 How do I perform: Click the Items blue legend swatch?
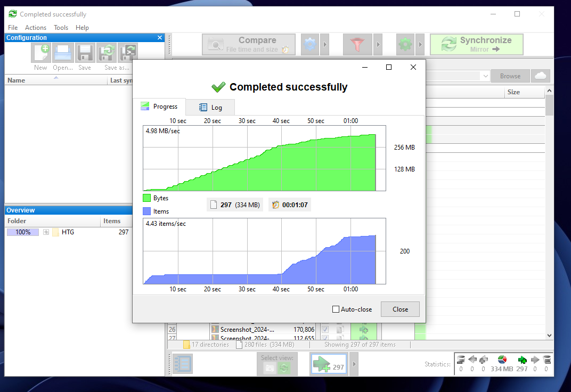[x=147, y=211]
